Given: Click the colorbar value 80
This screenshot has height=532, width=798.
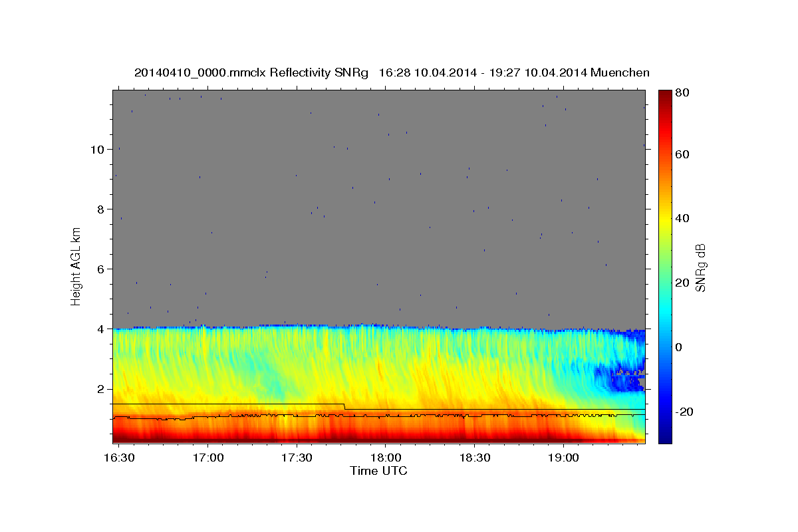Looking at the screenshot, I should coord(684,92).
